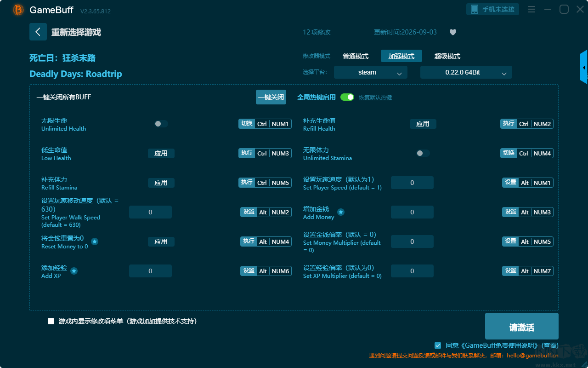Viewport: 588px width, 368px height.
Task: Expand the side panel arrow on right edge
Action: [x=584, y=67]
